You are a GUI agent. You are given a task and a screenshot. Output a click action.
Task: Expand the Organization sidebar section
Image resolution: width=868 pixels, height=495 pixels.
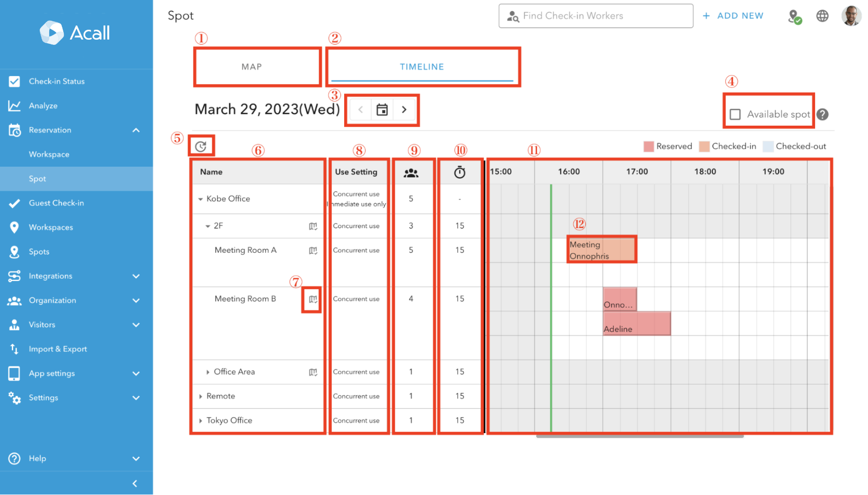(52, 300)
